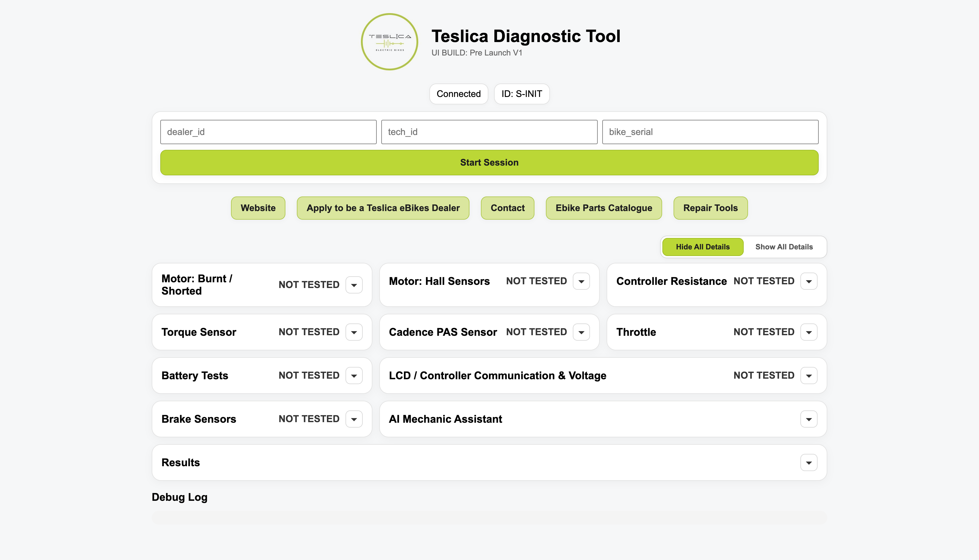Click NOT TESTED status on LCD / Controller Communication

764,376
